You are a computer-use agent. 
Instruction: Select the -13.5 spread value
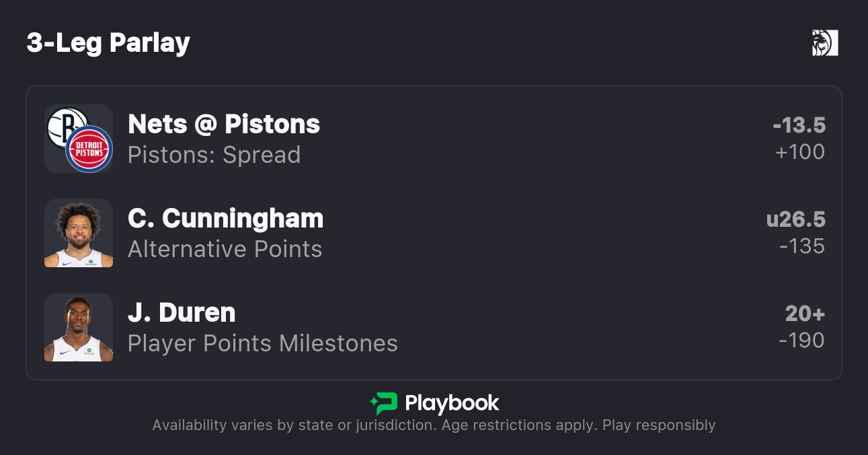(799, 125)
